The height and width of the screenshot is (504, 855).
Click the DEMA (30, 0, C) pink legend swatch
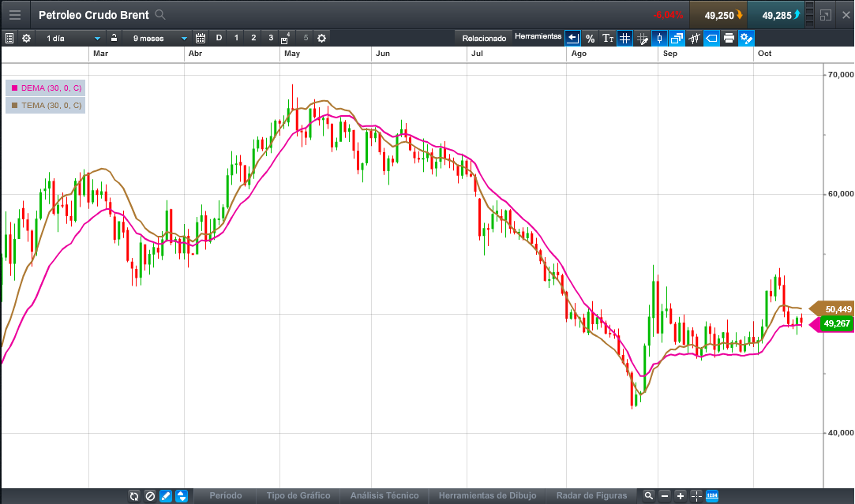click(15, 88)
